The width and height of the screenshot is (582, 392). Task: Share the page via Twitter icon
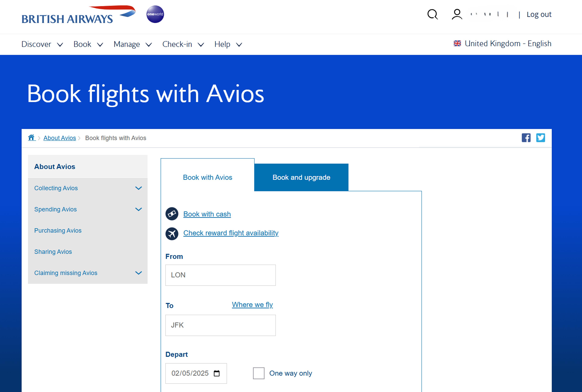click(540, 138)
